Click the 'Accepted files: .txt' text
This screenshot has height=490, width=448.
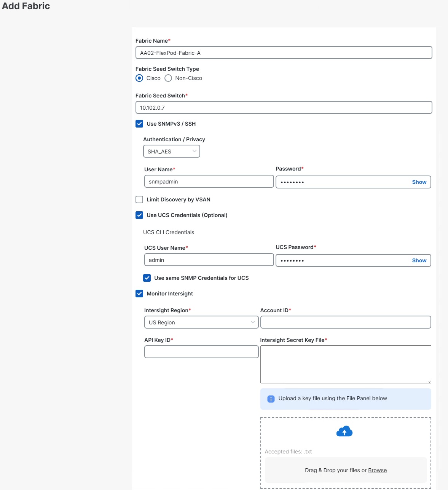coord(288,452)
